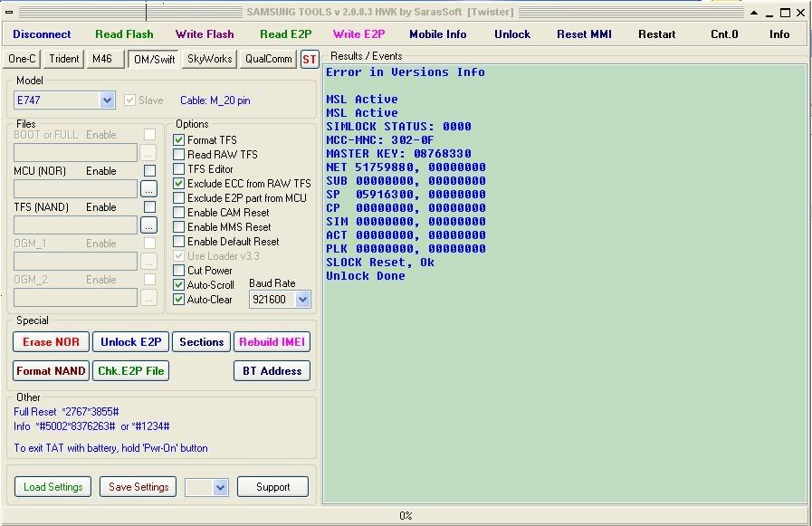The height and width of the screenshot is (526, 812).
Task: Click Reset MMI in toolbar
Action: point(584,34)
